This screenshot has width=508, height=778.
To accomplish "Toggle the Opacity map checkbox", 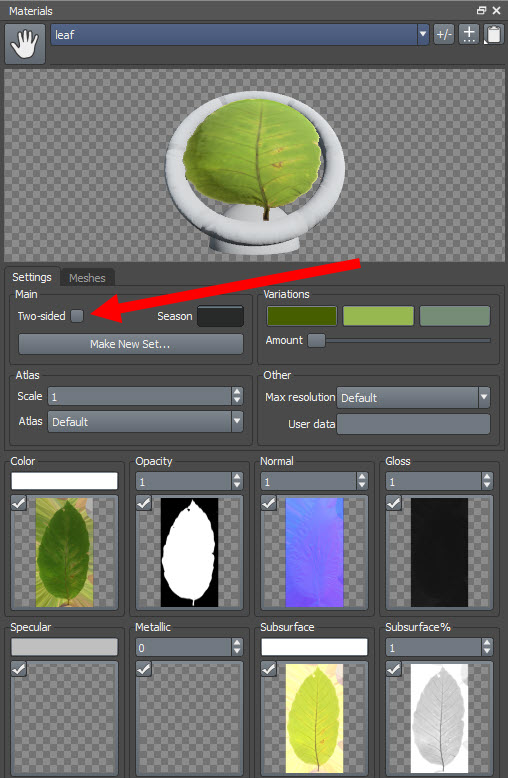I will click(x=143, y=503).
